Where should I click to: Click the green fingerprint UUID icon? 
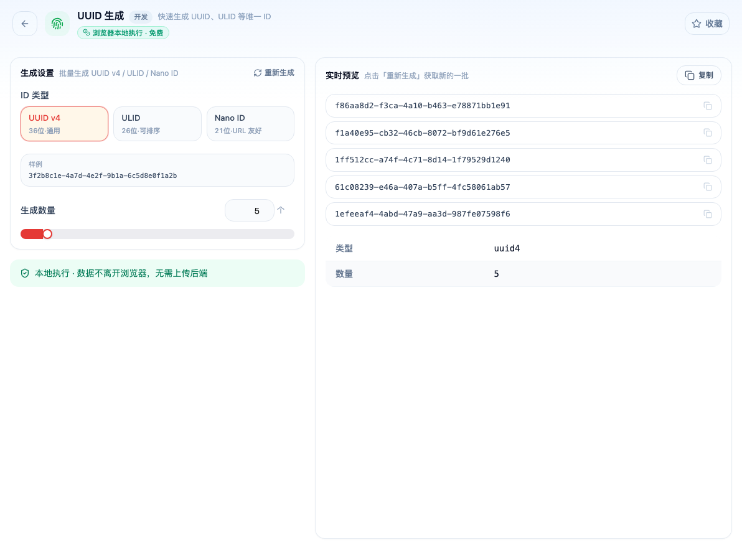pyautogui.click(x=57, y=24)
